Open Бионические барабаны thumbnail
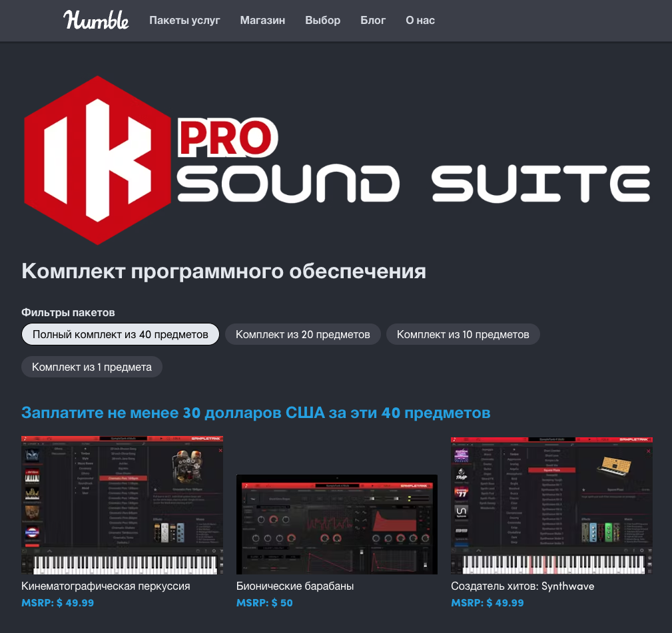The width and height of the screenshot is (672, 633). point(337,525)
